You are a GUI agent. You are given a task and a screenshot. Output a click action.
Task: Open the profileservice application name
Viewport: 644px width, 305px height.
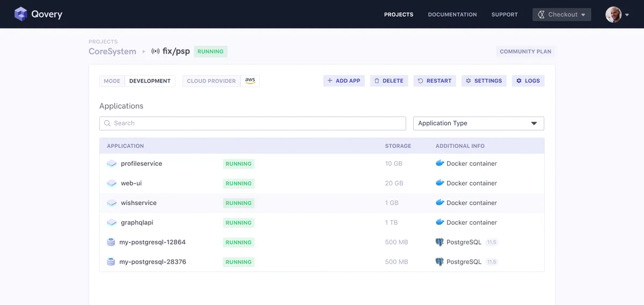coord(141,163)
